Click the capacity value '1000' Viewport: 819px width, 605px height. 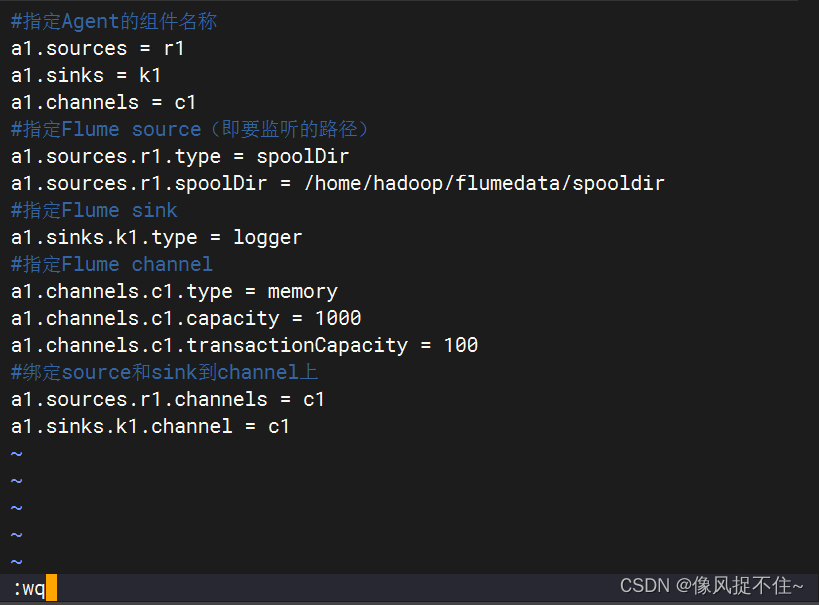coord(338,318)
